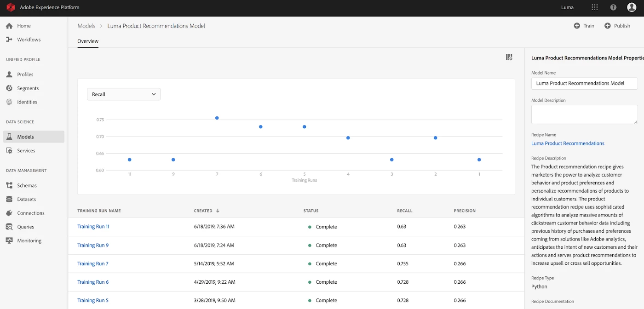Click the Queries sidebar icon
The height and width of the screenshot is (309, 644).
pos(9,227)
